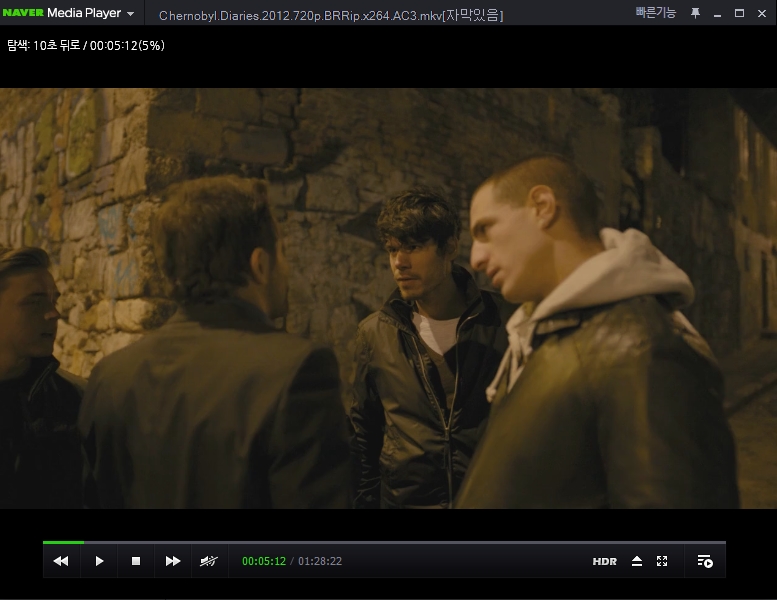777x600 pixels.
Task: Click the rewind button
Action: tap(61, 561)
